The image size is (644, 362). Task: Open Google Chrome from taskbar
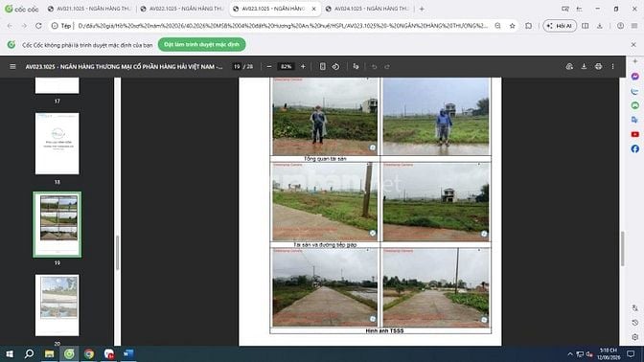click(x=89, y=353)
